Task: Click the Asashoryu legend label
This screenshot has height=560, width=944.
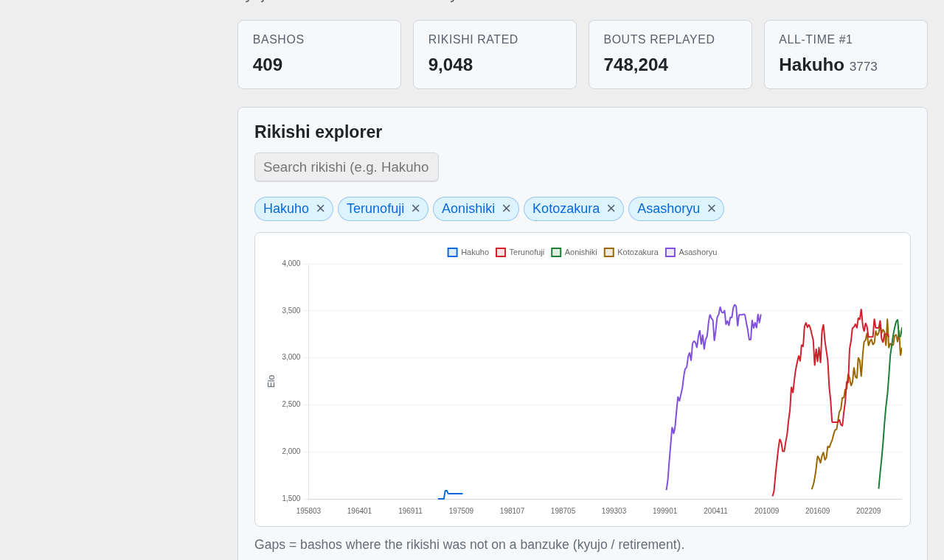Action: coord(698,252)
